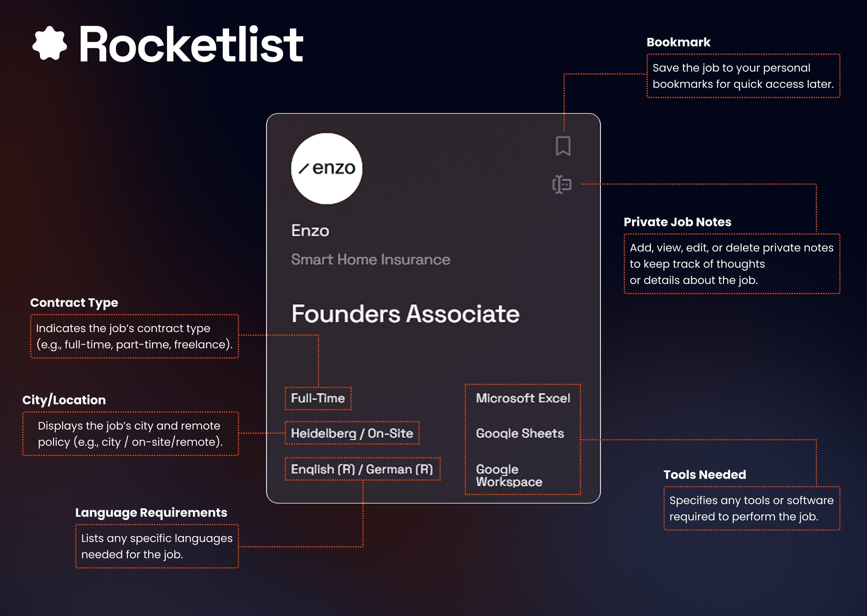Click the Contract Type description box

134,336
